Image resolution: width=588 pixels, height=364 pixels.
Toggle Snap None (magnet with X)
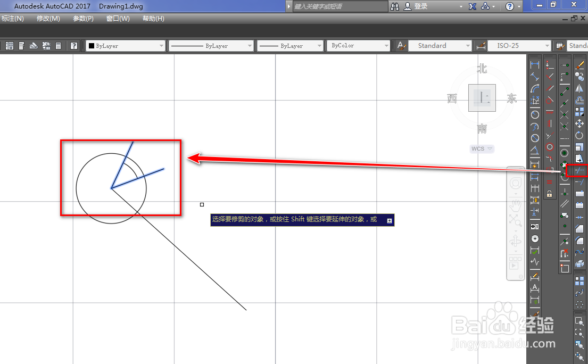(x=565, y=253)
